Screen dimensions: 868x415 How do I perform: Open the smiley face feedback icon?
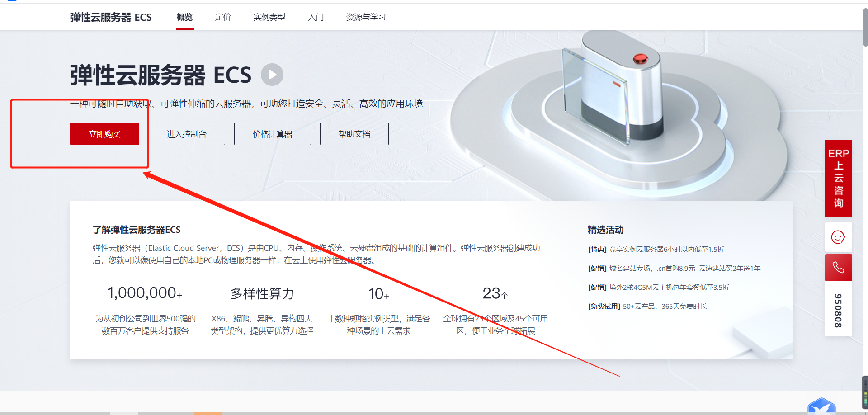[838, 237]
